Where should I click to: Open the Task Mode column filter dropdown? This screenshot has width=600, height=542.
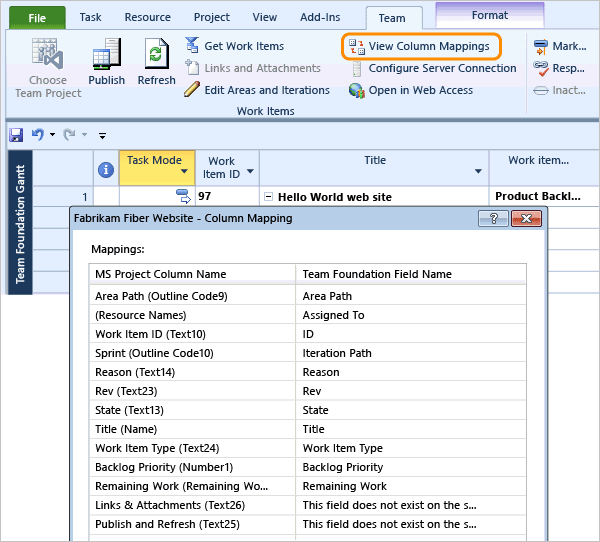coord(184,171)
